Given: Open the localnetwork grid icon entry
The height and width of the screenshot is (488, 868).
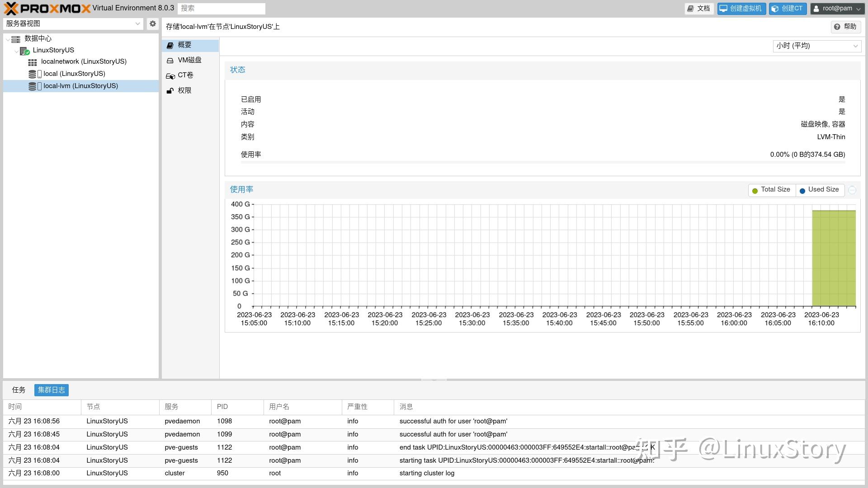Looking at the screenshot, I should tap(33, 62).
